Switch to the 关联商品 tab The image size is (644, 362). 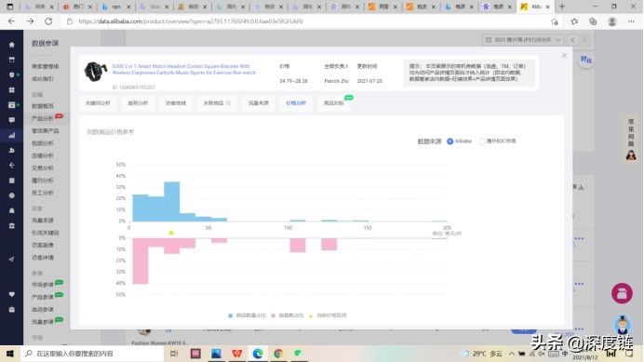point(217,103)
